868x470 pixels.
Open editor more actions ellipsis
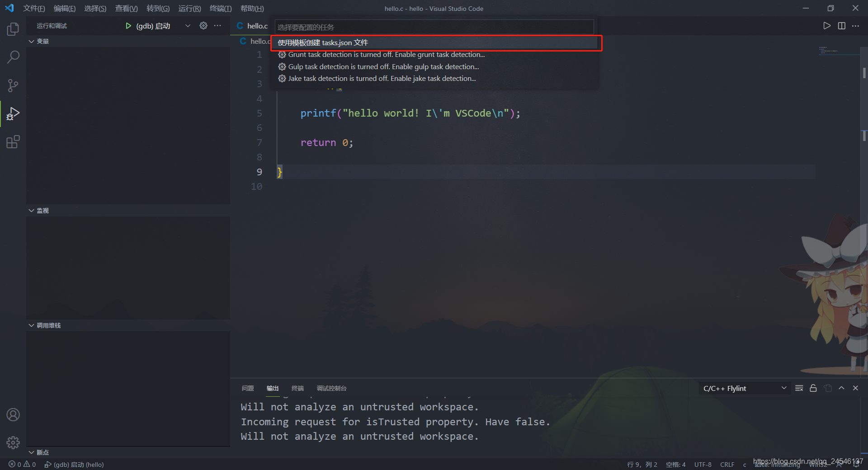(855, 26)
